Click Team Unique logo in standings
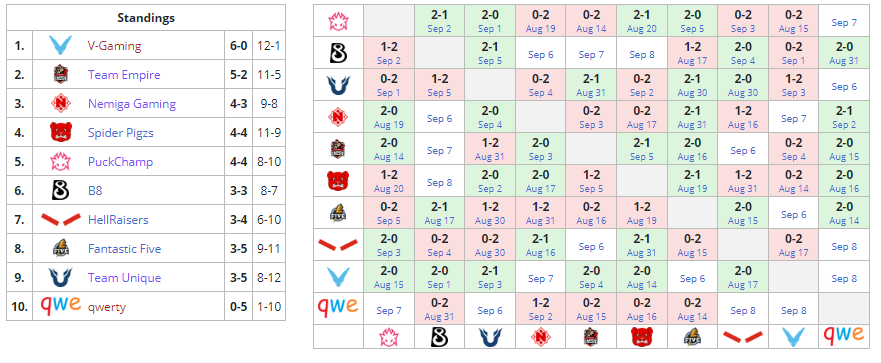The width and height of the screenshot is (881, 363). pyautogui.click(x=60, y=278)
